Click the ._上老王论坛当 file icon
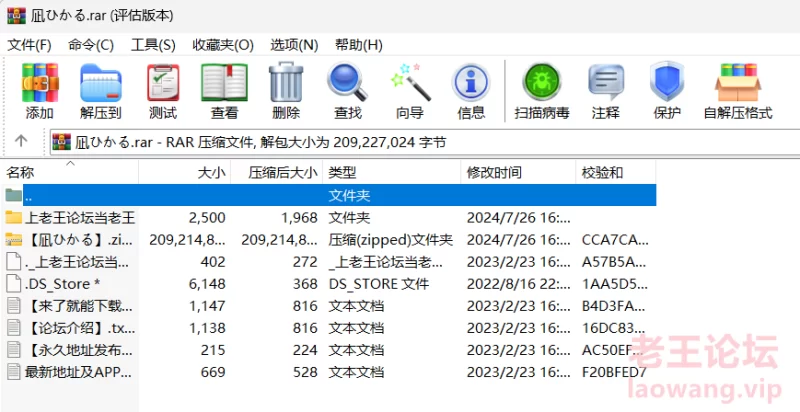Image resolution: width=800 pixels, height=412 pixels. pyautogui.click(x=13, y=262)
